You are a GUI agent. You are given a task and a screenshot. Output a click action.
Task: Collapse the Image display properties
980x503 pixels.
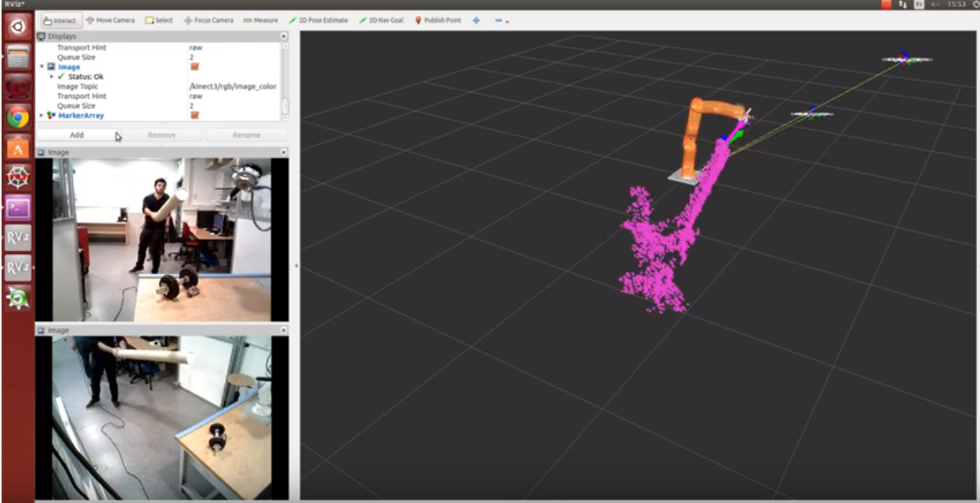click(41, 67)
